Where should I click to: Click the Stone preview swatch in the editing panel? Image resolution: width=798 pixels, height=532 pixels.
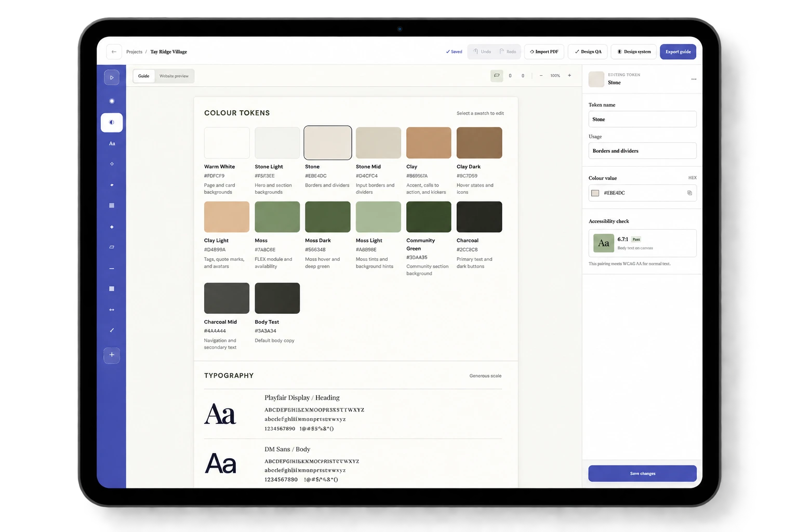pos(596,79)
